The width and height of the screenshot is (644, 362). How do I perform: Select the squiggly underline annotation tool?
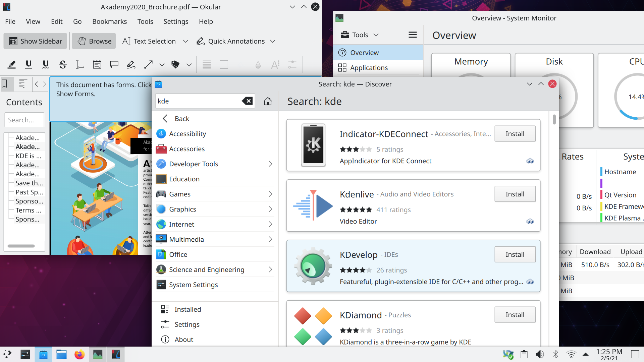46,64
